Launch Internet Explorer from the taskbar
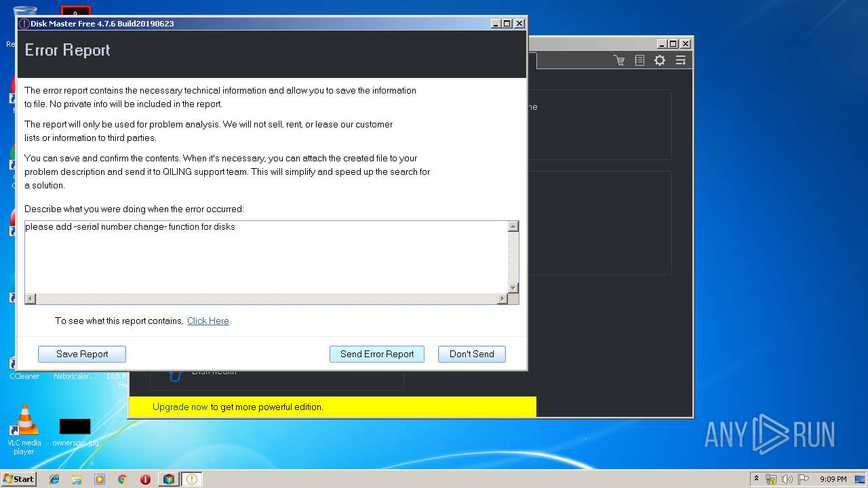868x488 pixels. (54, 479)
